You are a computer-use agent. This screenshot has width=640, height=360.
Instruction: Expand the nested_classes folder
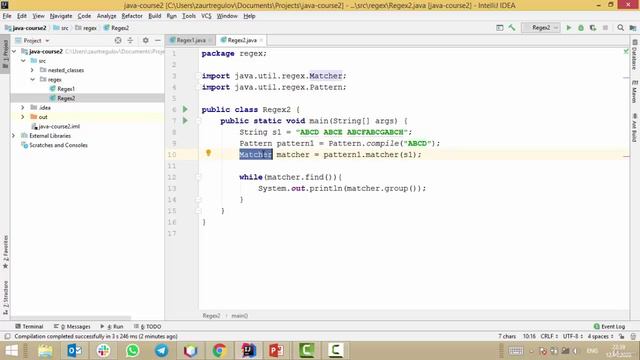(32, 70)
